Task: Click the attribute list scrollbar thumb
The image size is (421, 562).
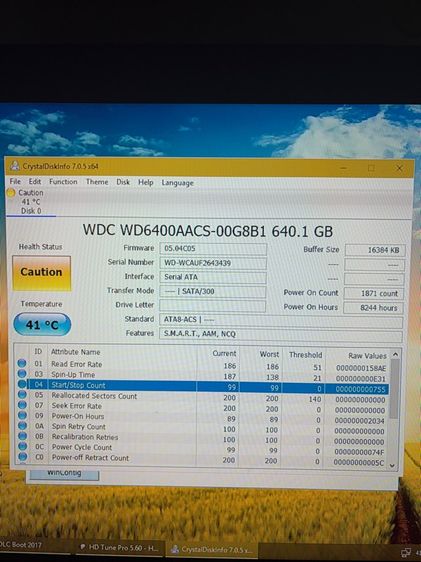Action: (394, 389)
